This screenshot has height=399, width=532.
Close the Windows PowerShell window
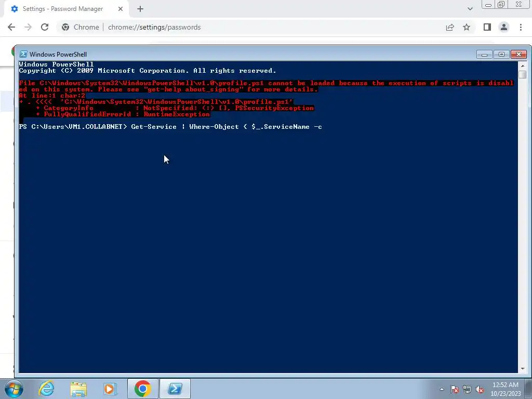tap(518, 54)
